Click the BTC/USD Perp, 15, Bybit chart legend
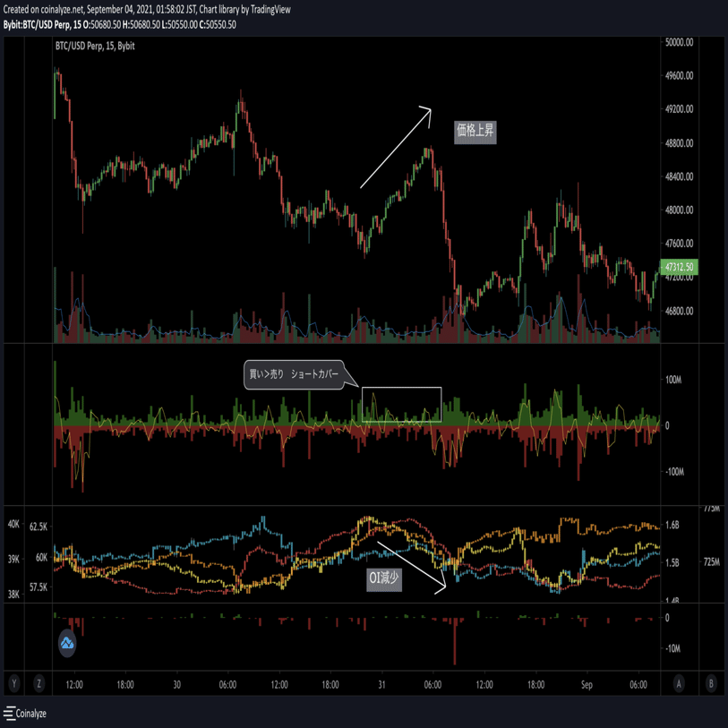 tap(95, 46)
